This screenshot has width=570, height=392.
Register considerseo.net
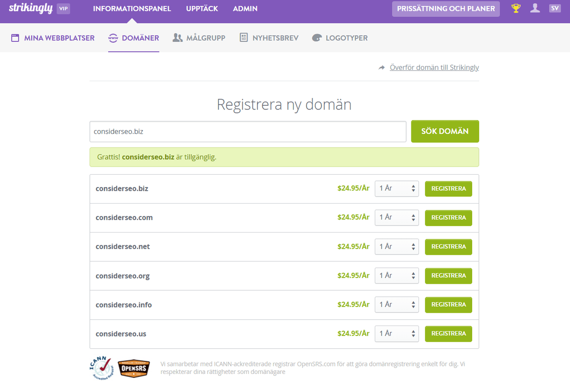coord(448,246)
